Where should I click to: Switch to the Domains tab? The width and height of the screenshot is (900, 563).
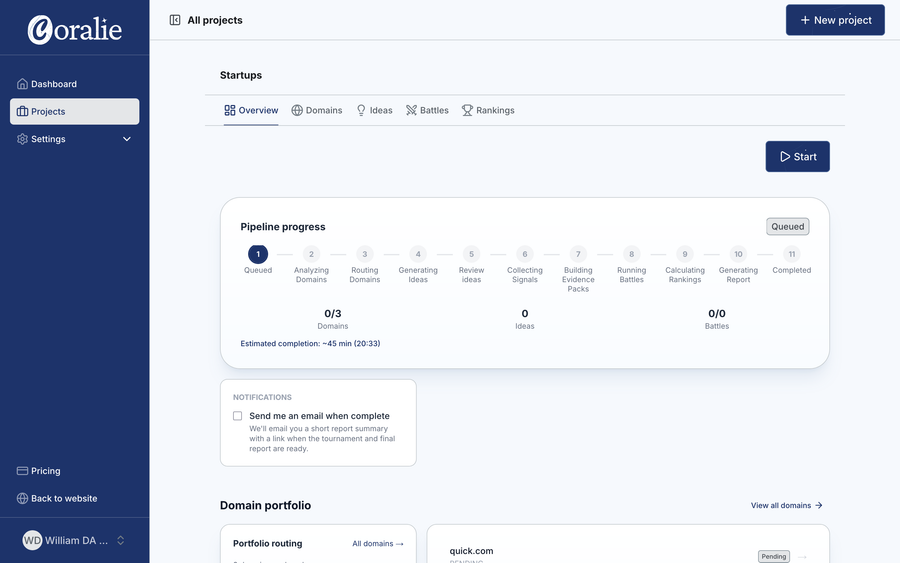click(x=317, y=110)
